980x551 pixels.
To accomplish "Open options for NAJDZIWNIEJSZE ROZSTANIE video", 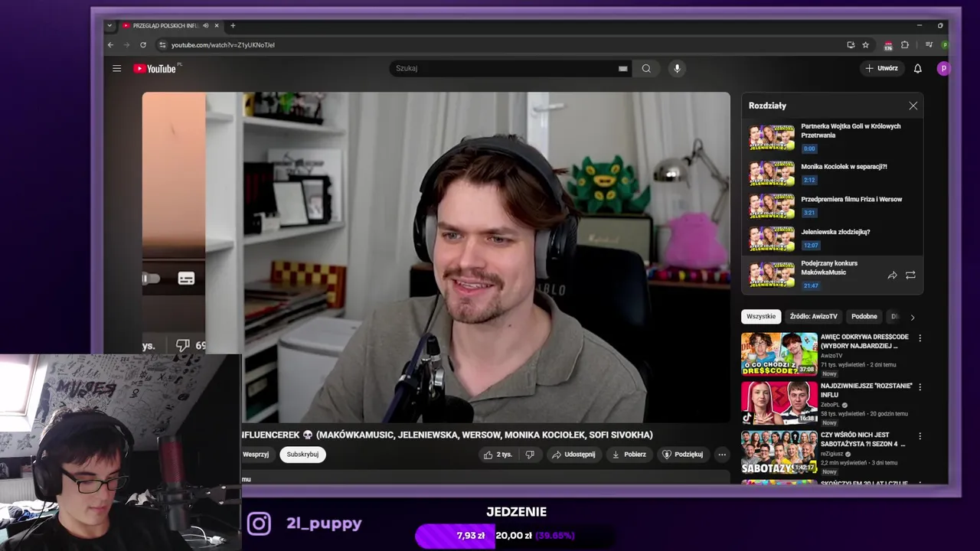I will point(920,386).
